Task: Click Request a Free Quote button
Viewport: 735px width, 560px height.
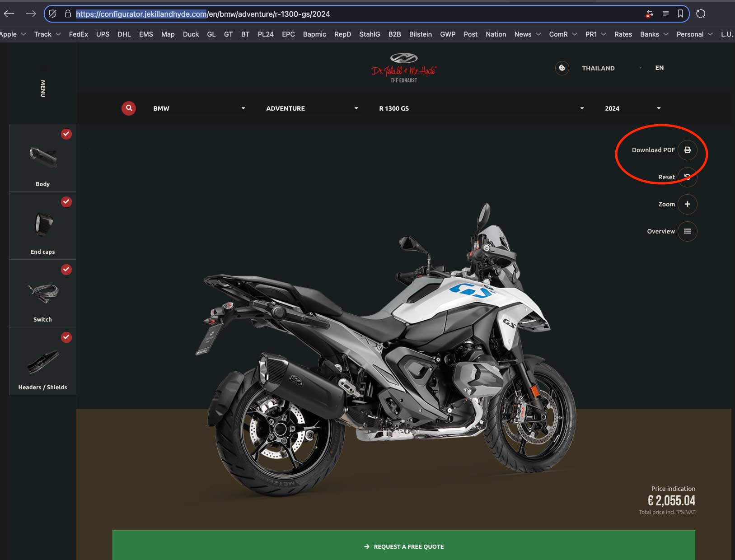Action: pos(403,546)
